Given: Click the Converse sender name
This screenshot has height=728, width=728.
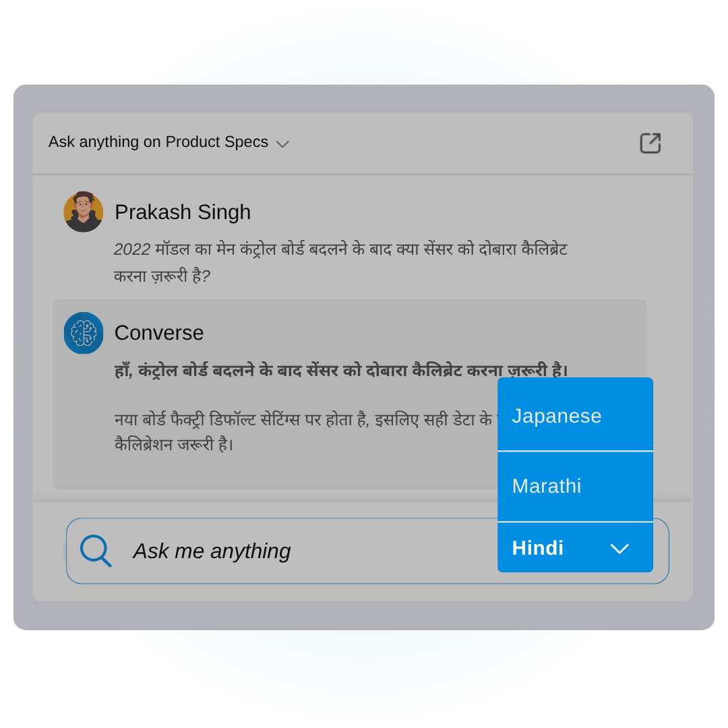Looking at the screenshot, I should [x=159, y=333].
